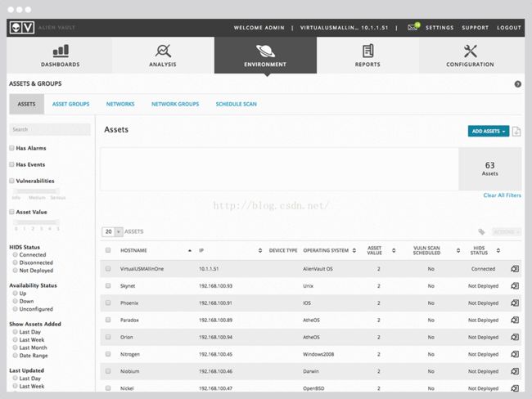Sort by Operating System column arrows
This screenshot has height=399, width=532.
pyautogui.click(x=354, y=250)
